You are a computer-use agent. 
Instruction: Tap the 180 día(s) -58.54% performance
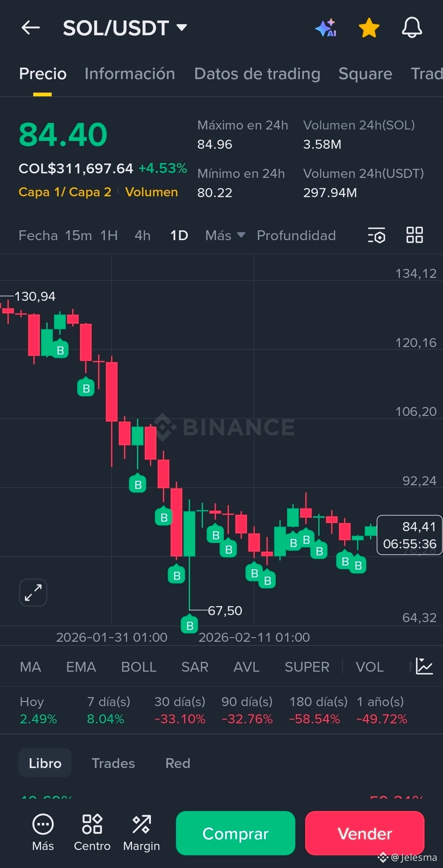click(318, 710)
